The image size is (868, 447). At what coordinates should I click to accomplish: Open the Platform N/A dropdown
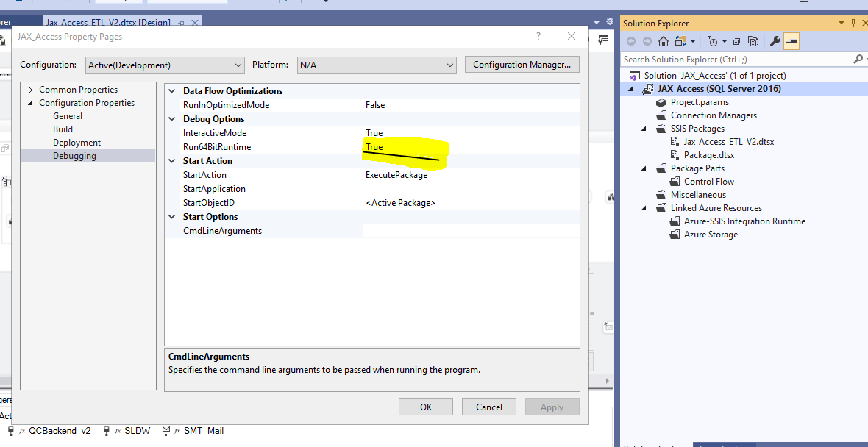coord(377,65)
